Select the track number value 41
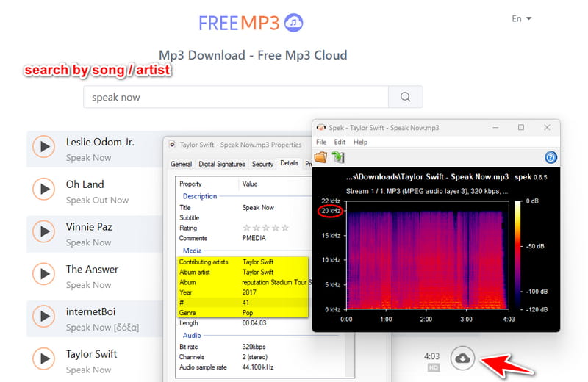 tap(245, 302)
